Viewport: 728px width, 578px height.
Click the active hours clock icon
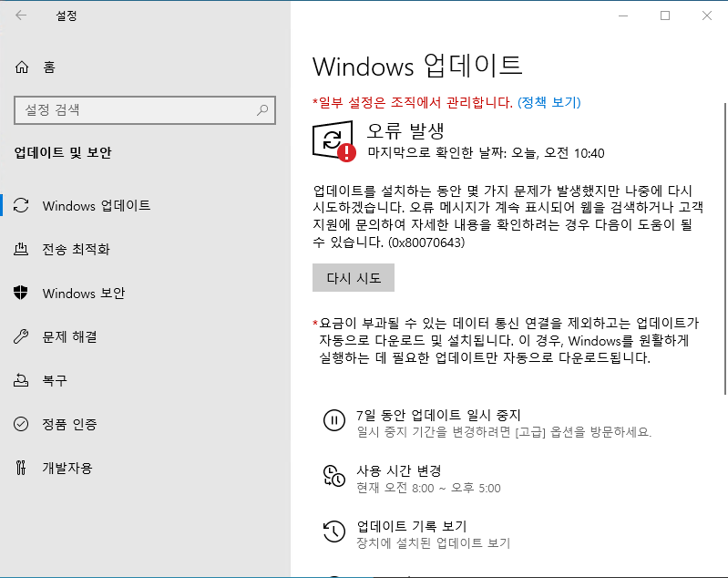(x=333, y=476)
